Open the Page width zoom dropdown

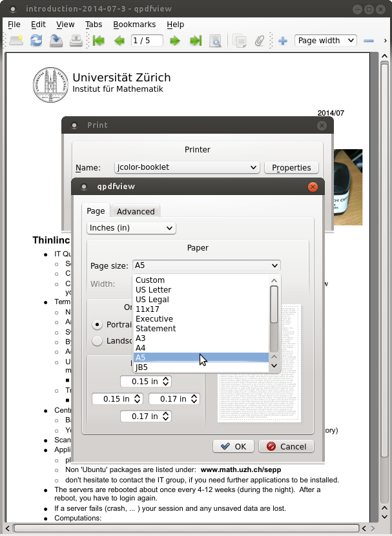(325, 40)
